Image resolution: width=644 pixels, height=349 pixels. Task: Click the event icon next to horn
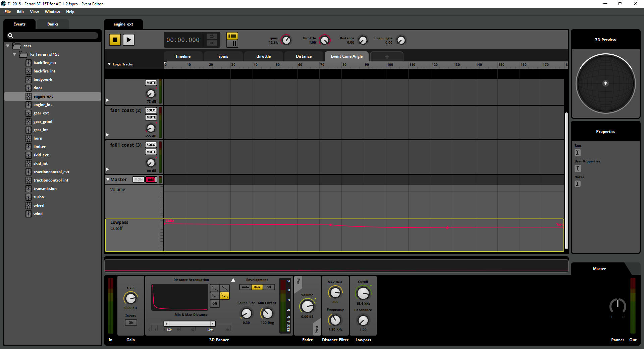[x=29, y=138]
